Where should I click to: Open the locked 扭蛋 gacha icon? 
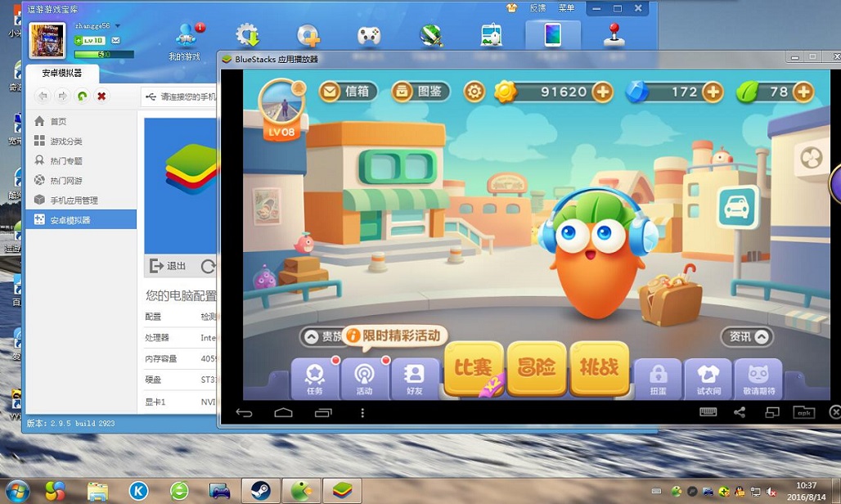click(658, 379)
